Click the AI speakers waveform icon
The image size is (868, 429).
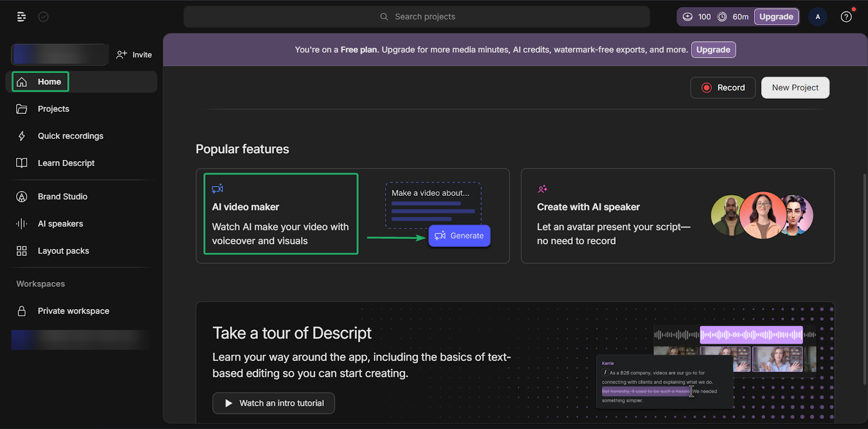coord(22,224)
